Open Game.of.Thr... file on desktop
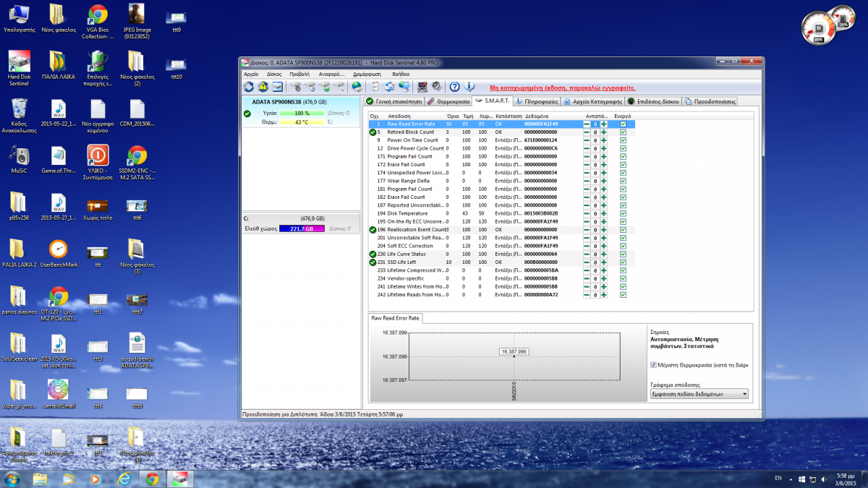Image resolution: width=868 pixels, height=488 pixels. pos(59,159)
